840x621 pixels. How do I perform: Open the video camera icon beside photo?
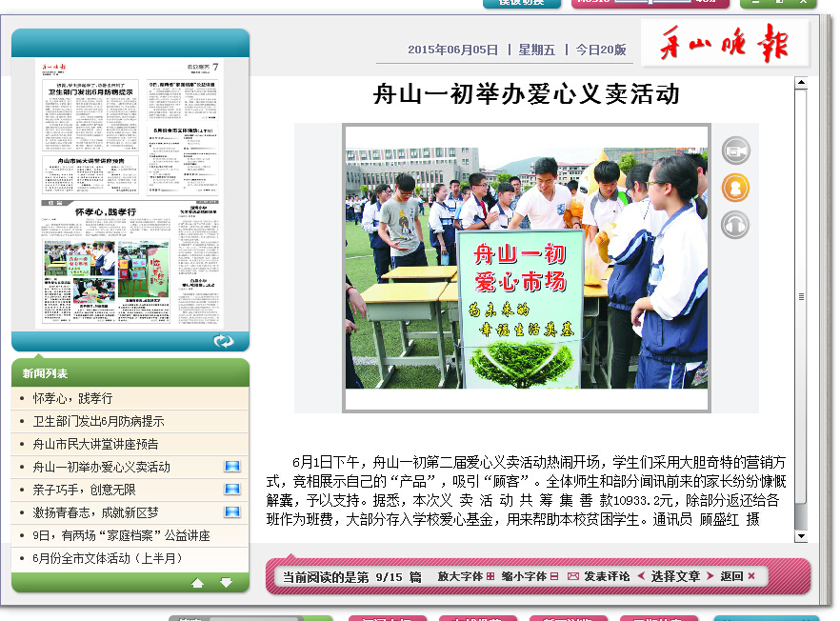click(735, 150)
